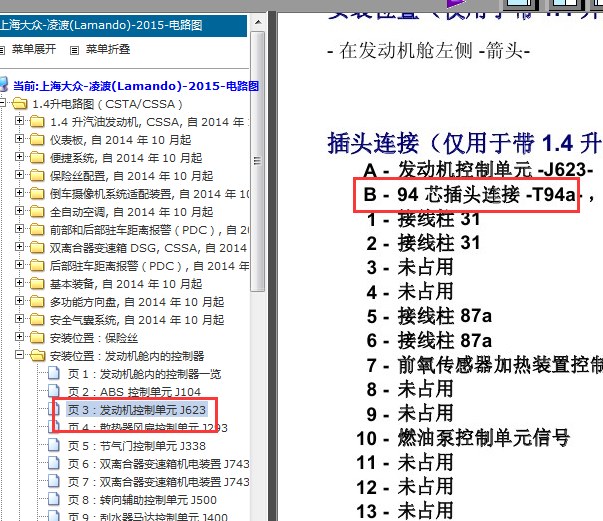Expand the 1.4 升汽油发动机, CSSA folder

(x=19, y=121)
